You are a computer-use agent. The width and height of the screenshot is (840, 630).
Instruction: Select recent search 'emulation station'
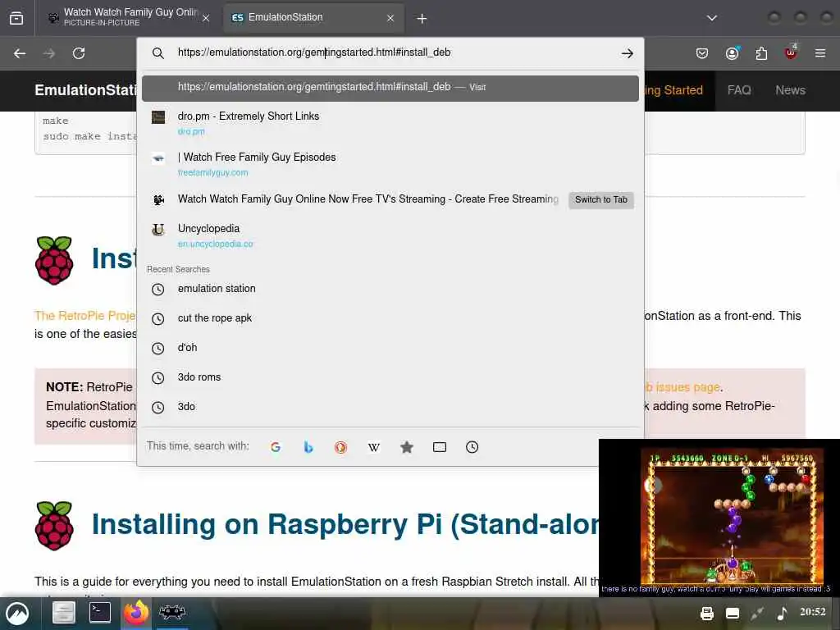point(390,289)
